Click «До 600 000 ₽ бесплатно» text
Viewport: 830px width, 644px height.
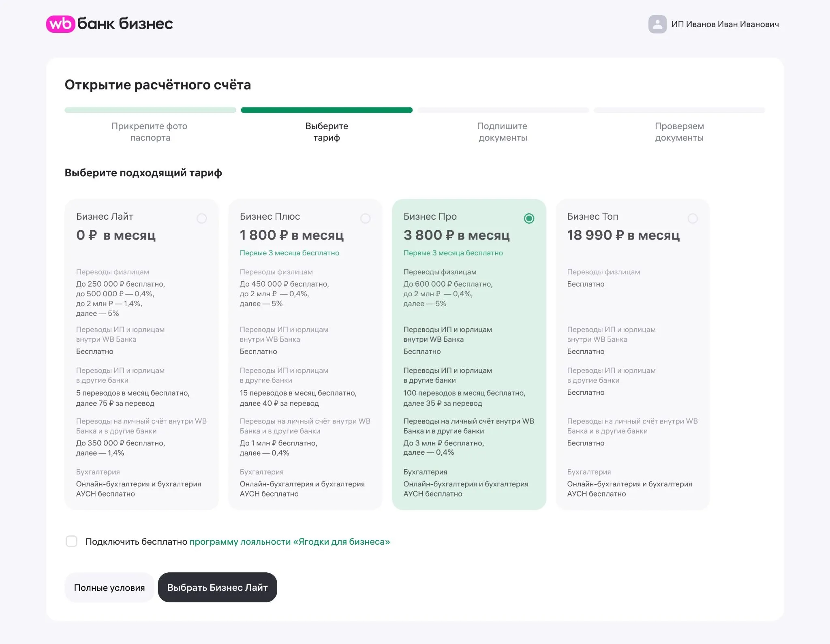(447, 284)
